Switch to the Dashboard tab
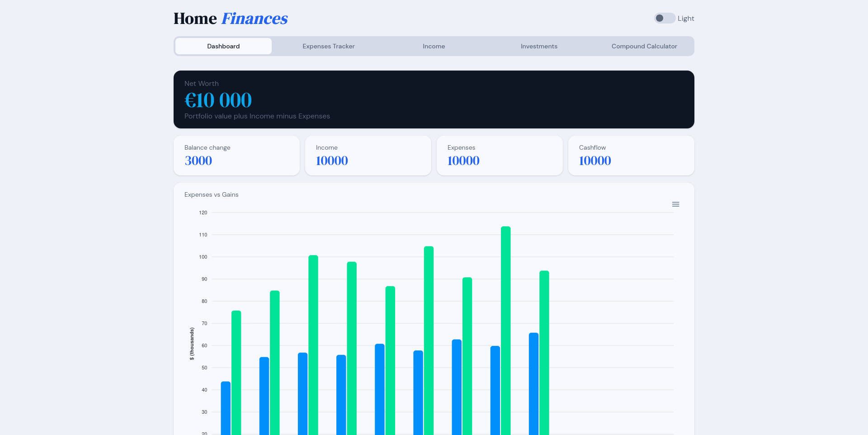The image size is (868, 435). 223,46
